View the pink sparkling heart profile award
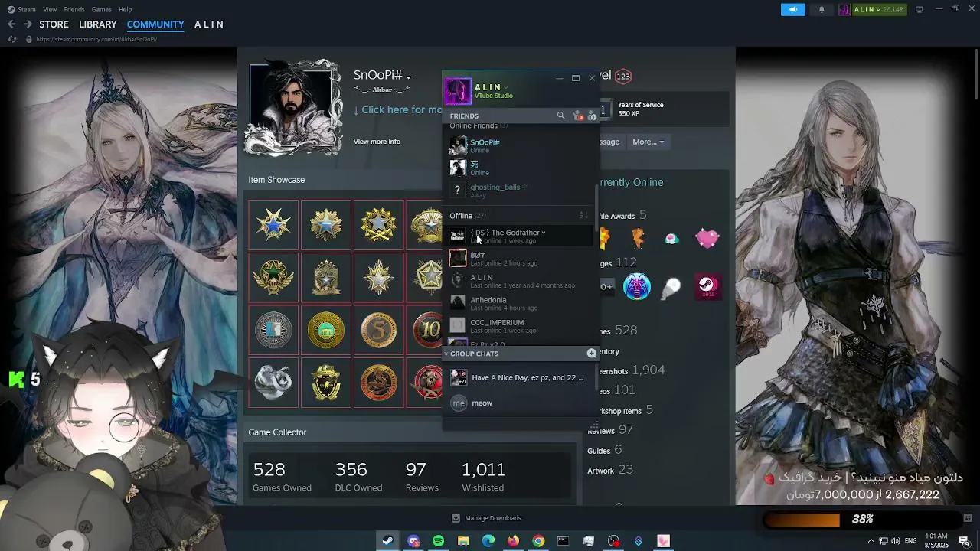Image resolution: width=980 pixels, height=551 pixels. [x=707, y=239]
